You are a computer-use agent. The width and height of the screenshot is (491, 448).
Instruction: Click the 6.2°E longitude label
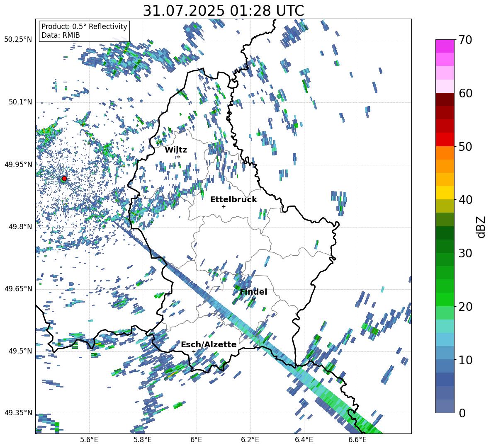(250, 440)
